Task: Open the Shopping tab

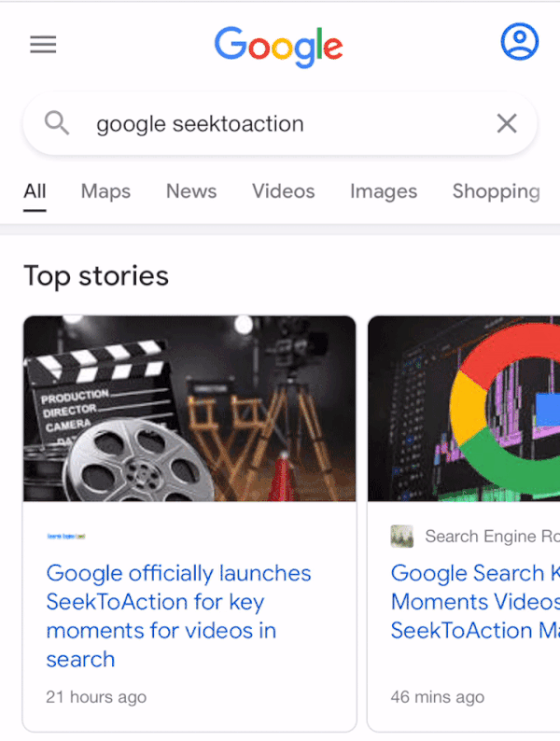Action: tap(496, 191)
